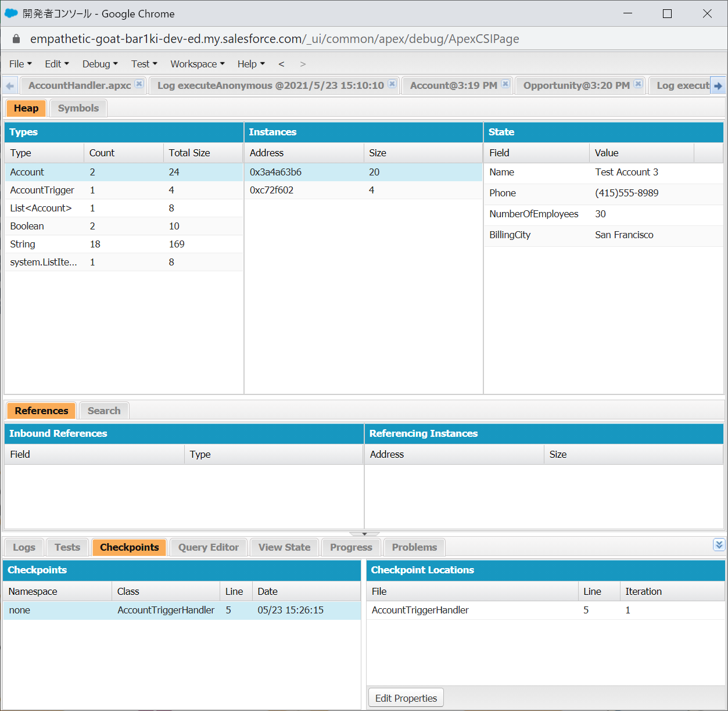Viewport: 728px width, 711px height.
Task: Close the Opportunity@3:20 PM tab
Action: pos(638,84)
